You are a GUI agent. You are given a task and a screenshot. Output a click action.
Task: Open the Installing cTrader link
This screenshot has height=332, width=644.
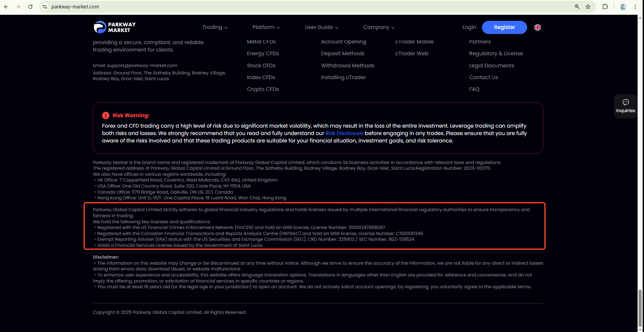tap(343, 77)
